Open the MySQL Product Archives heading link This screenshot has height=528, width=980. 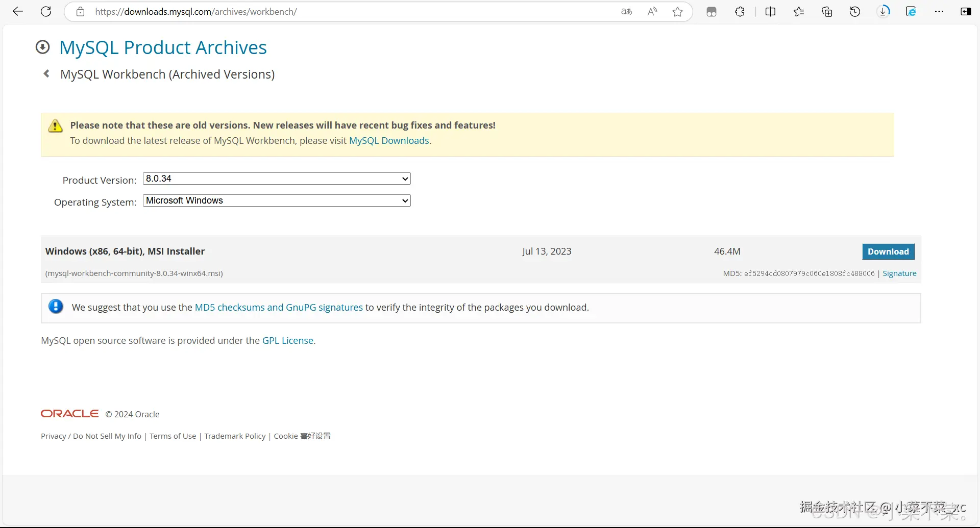point(163,47)
